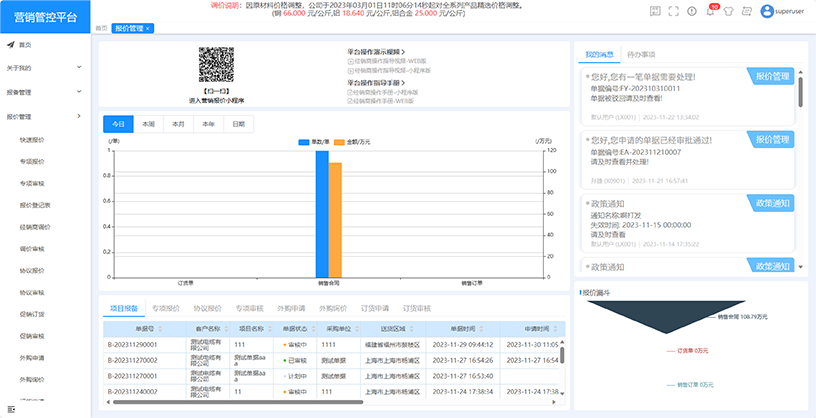Click the QR code image
816x418 pixels.
(x=215, y=65)
